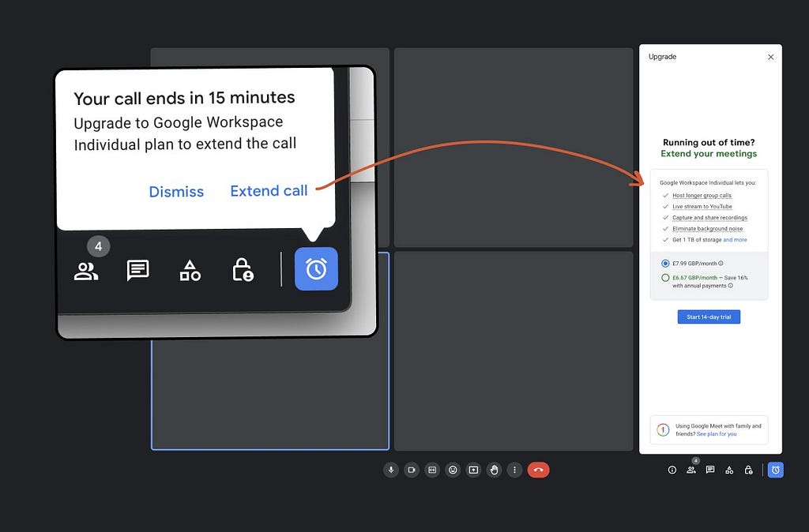The width and height of the screenshot is (809, 532).
Task: Open the three-dot more options menu
Action: click(514, 470)
